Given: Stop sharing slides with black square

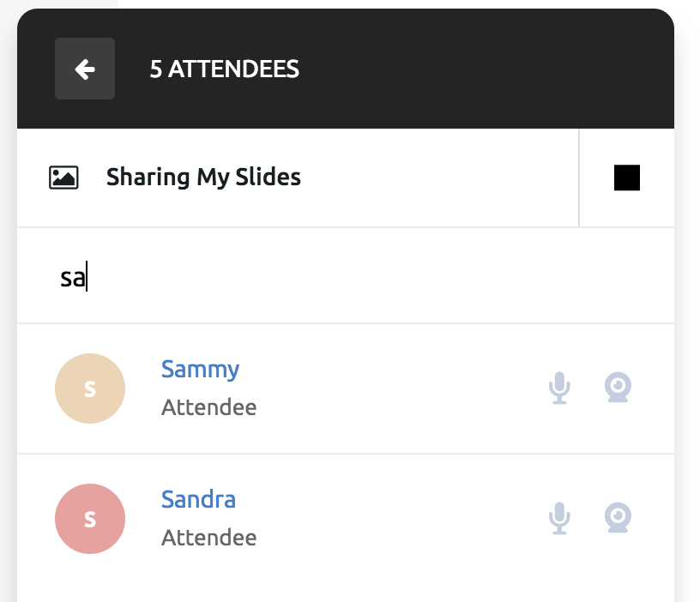Looking at the screenshot, I should [627, 178].
